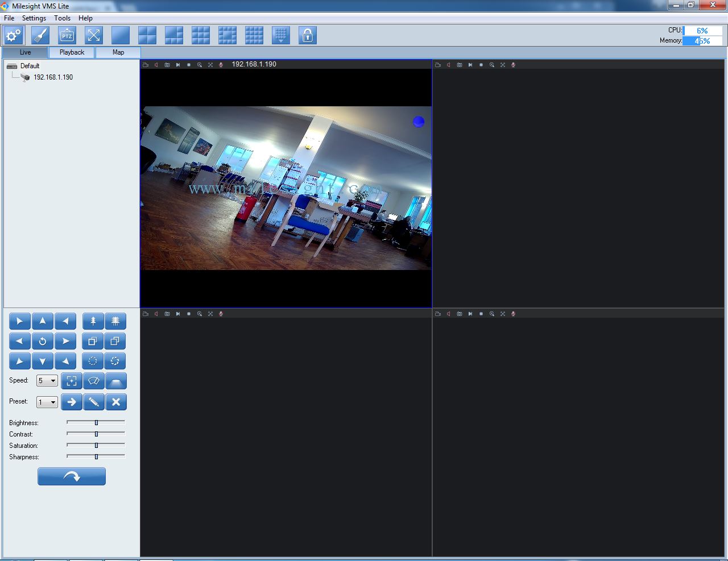This screenshot has height=561, width=728.
Task: Stop the live stream of 192.168.1.190
Action: point(188,65)
